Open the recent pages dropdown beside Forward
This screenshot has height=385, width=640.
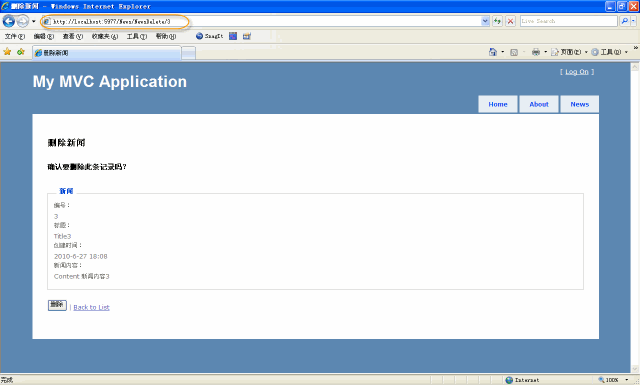click(x=33, y=21)
